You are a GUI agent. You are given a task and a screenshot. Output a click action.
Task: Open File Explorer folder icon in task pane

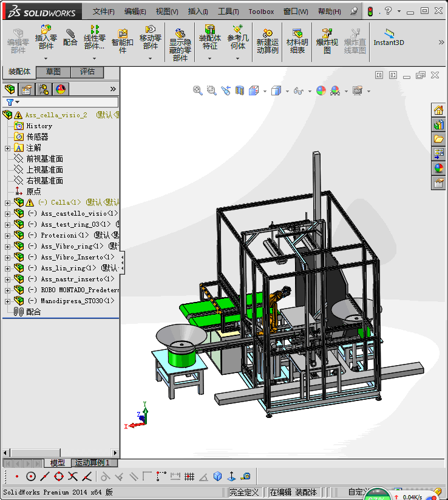click(x=438, y=139)
